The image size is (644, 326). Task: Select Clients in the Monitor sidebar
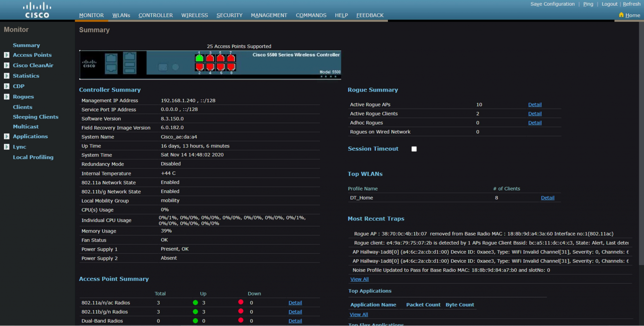tap(23, 107)
